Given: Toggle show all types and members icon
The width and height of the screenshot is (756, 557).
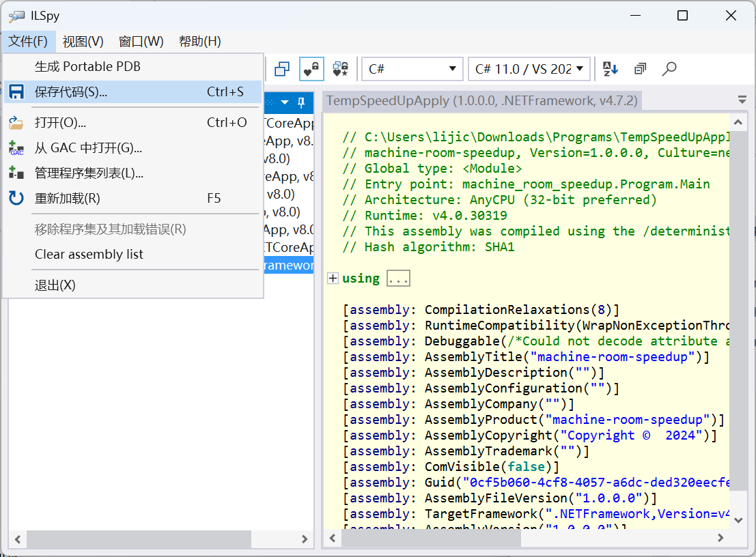Looking at the screenshot, I should click(341, 69).
